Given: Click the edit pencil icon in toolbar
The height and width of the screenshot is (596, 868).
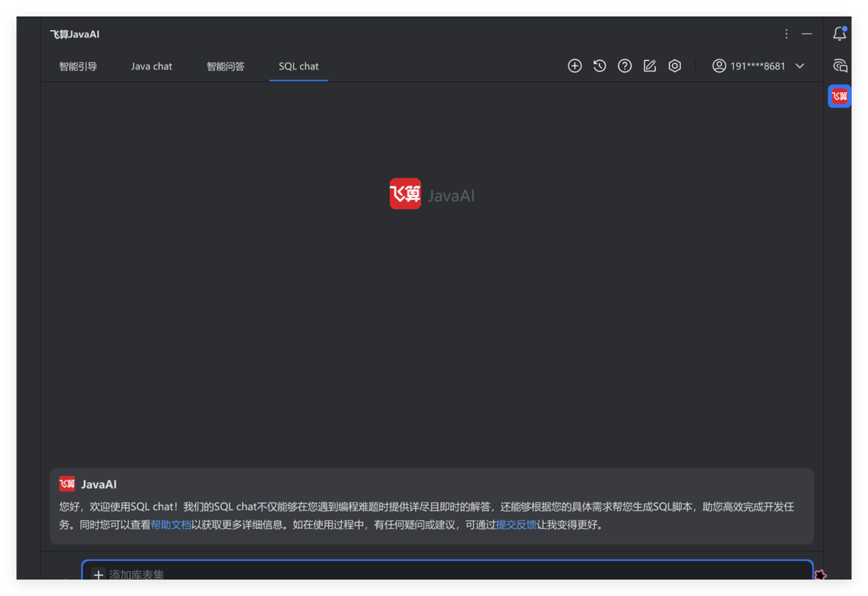Looking at the screenshot, I should (x=649, y=66).
